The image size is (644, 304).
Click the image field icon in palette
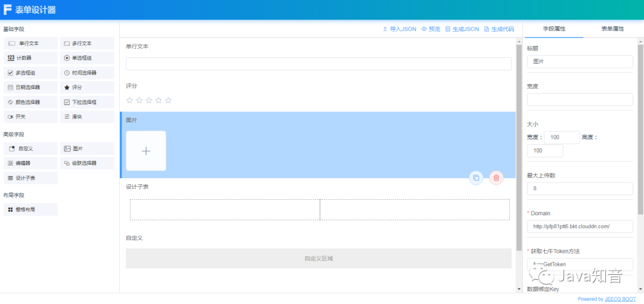67,148
